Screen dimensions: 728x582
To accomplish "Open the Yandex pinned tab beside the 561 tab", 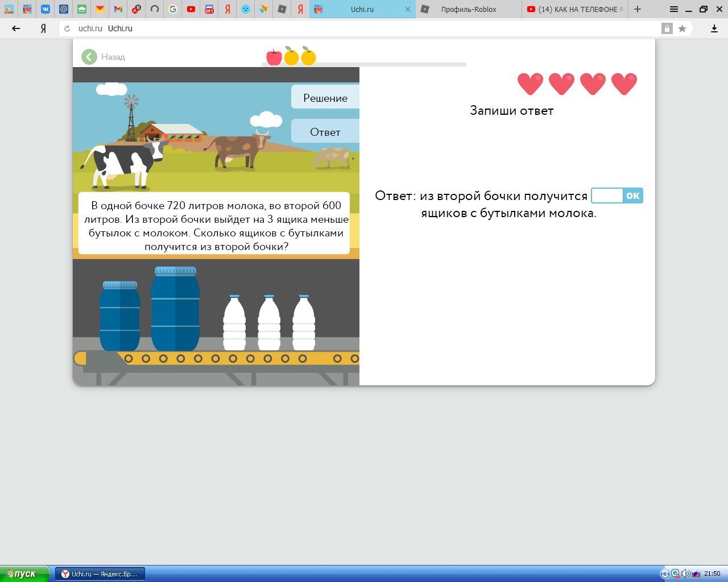I will click(227, 9).
